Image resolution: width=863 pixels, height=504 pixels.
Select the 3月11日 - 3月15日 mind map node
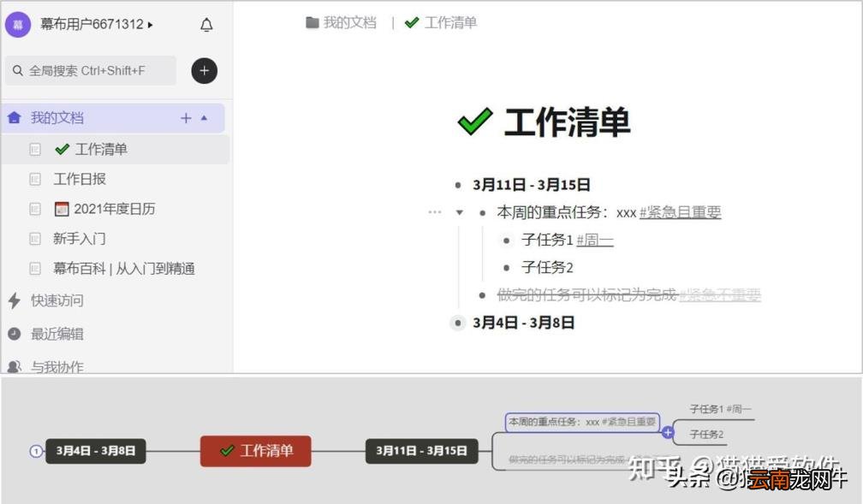421,451
